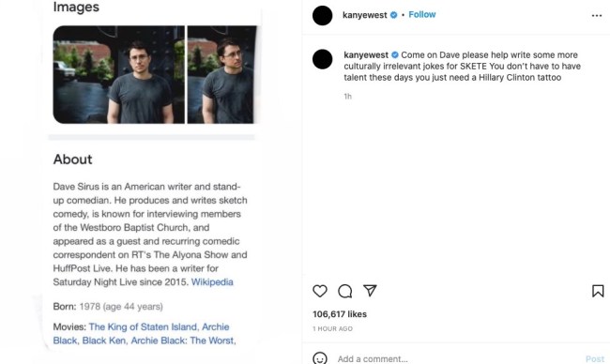Screen dimensions: 610x364
Task: Like the post with the heart icon
Action: click(320, 291)
